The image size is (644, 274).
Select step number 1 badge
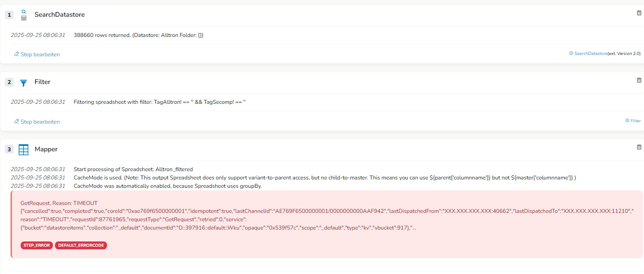9,15
